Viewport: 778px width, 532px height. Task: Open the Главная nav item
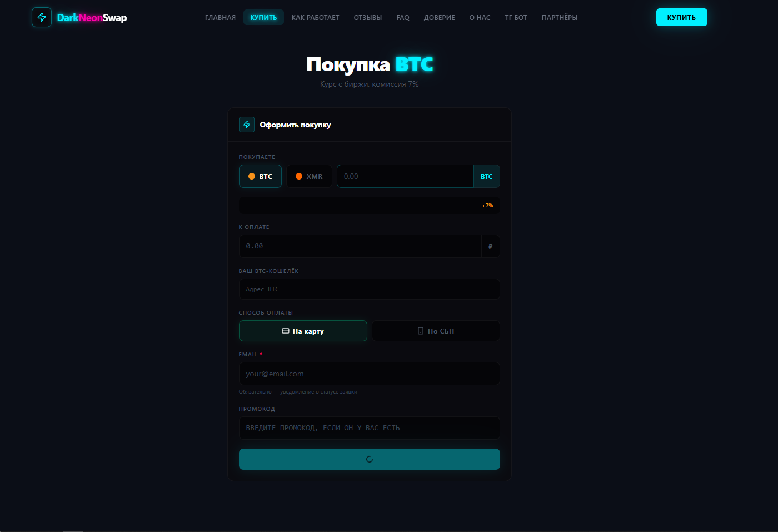(x=220, y=18)
